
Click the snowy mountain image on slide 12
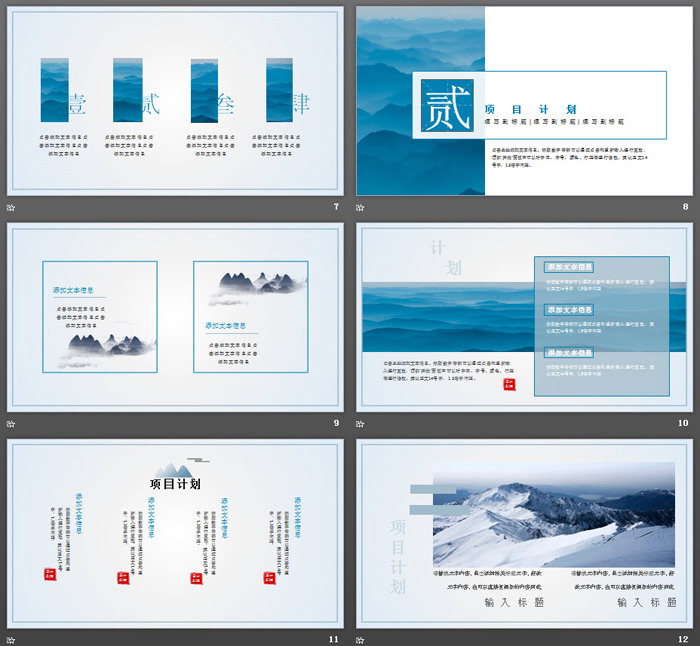pos(553,514)
